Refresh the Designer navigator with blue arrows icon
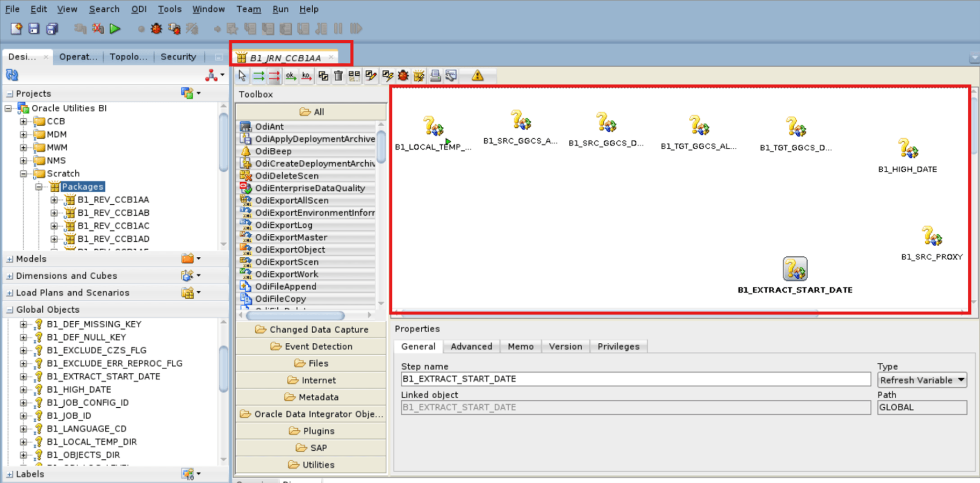The height and width of the screenshot is (483, 980). point(12,75)
